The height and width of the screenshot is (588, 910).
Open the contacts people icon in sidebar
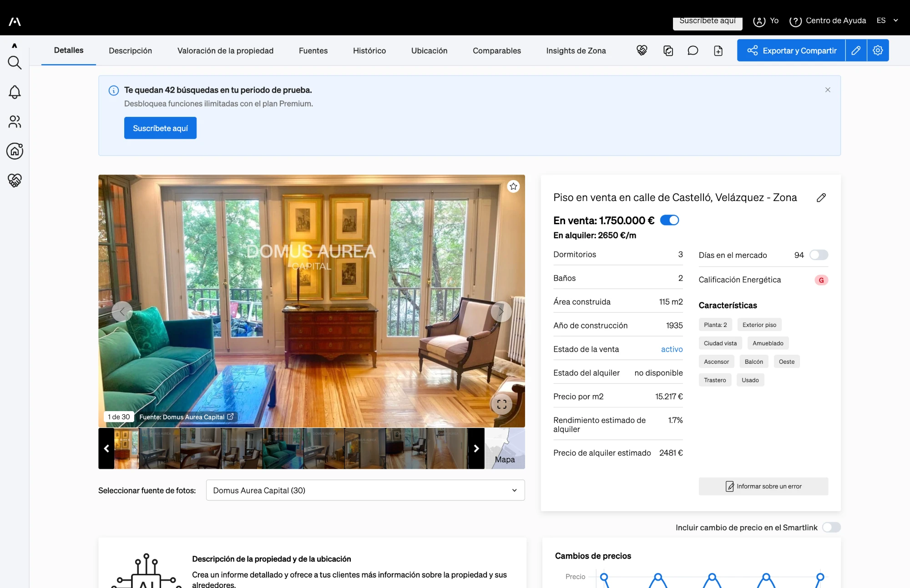point(15,122)
